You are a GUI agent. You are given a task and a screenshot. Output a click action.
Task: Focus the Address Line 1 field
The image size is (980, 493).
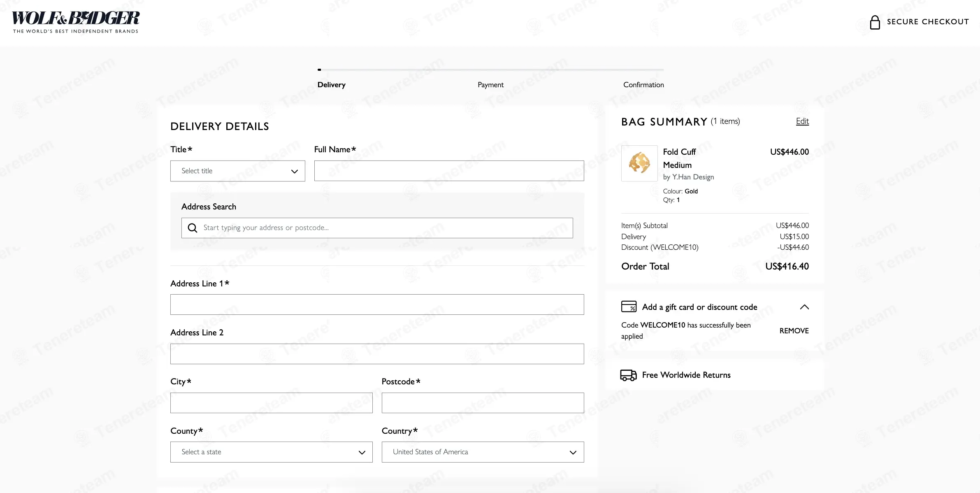click(377, 305)
